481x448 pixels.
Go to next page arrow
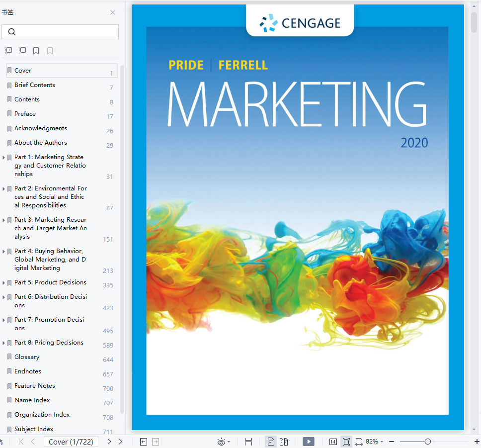click(x=109, y=442)
